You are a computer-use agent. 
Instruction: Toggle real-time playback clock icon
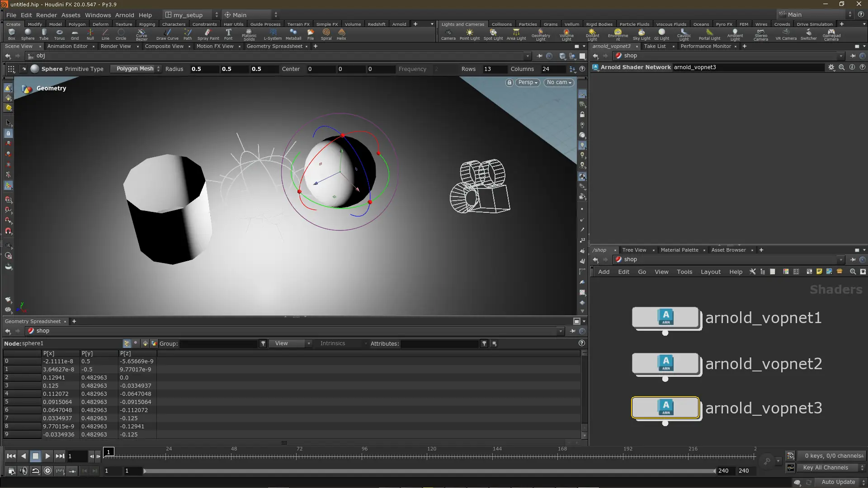click(47, 471)
